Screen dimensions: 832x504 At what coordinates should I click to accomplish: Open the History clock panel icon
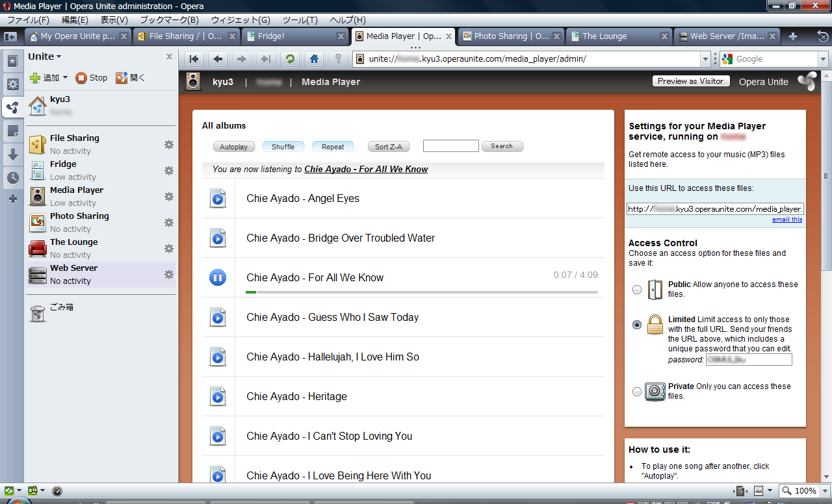[x=12, y=177]
